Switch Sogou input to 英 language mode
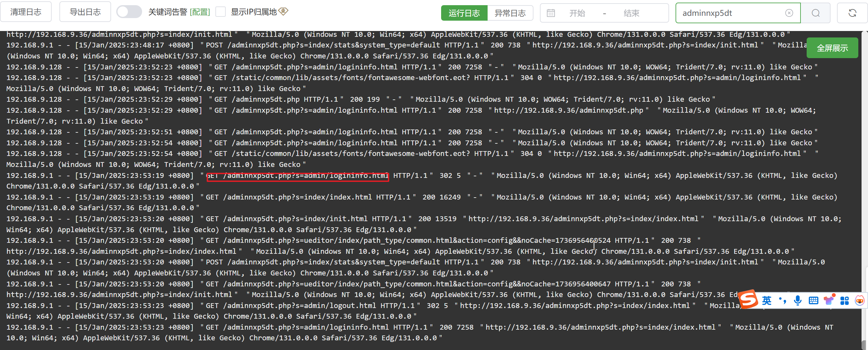The width and height of the screenshot is (868, 350). point(767,300)
